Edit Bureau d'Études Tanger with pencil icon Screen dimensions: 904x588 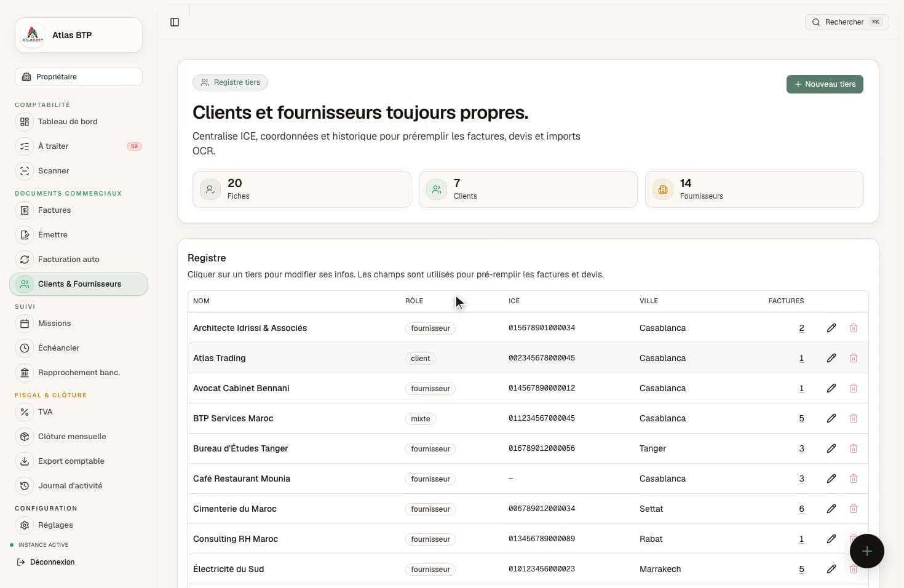point(831,448)
